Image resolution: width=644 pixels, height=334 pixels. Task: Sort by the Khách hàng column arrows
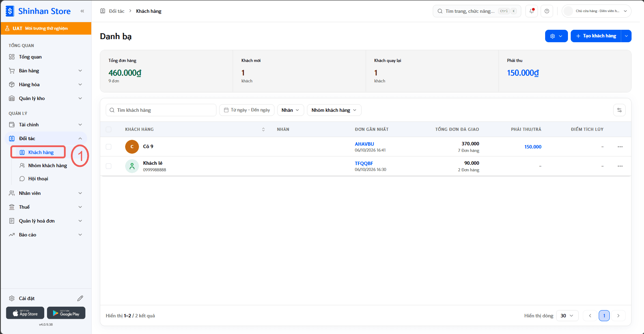click(x=263, y=129)
